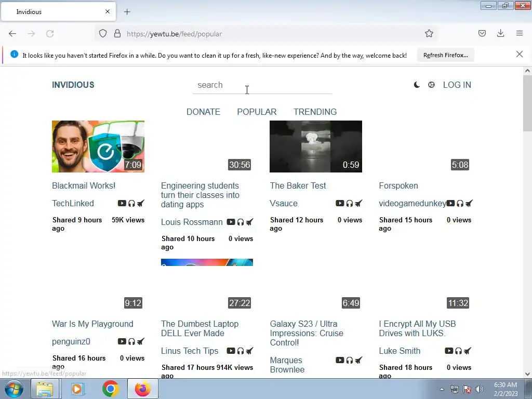The width and height of the screenshot is (532, 399).
Task: Open media player taskbar icon
Action: 78,389
